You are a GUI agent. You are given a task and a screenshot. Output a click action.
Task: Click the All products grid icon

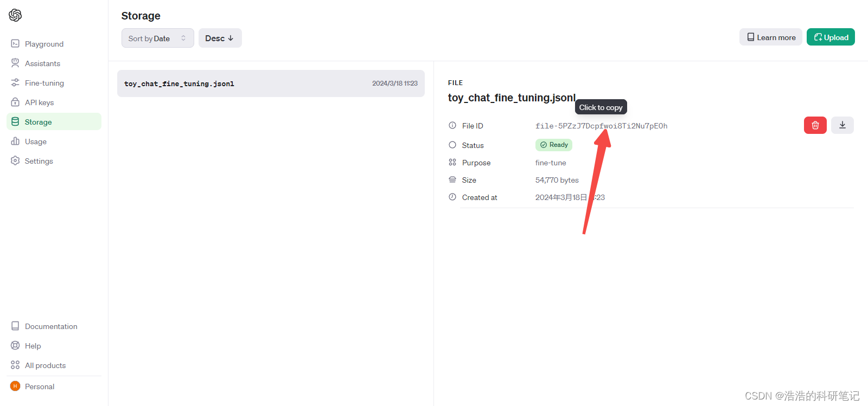coord(15,365)
